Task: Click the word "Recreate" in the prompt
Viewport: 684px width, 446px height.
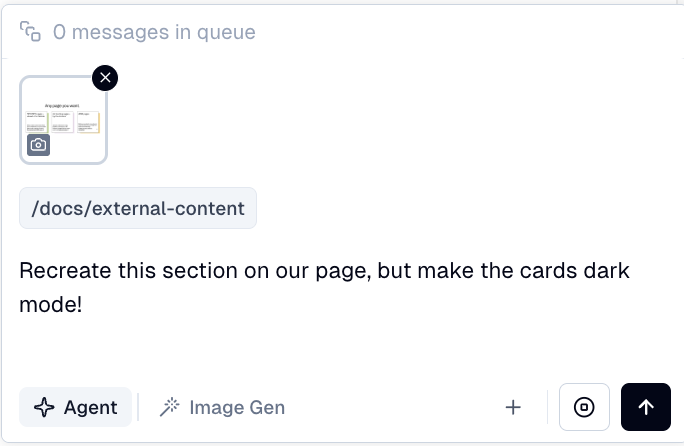Action: click(x=62, y=271)
